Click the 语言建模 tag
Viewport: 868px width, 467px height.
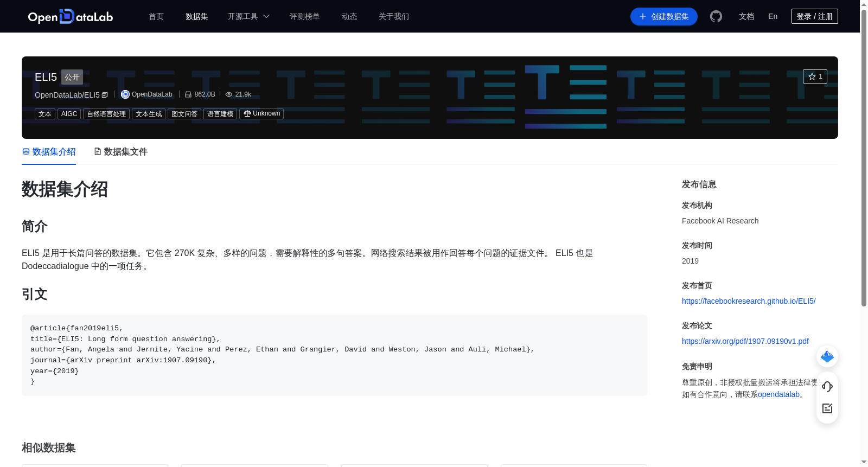220,114
